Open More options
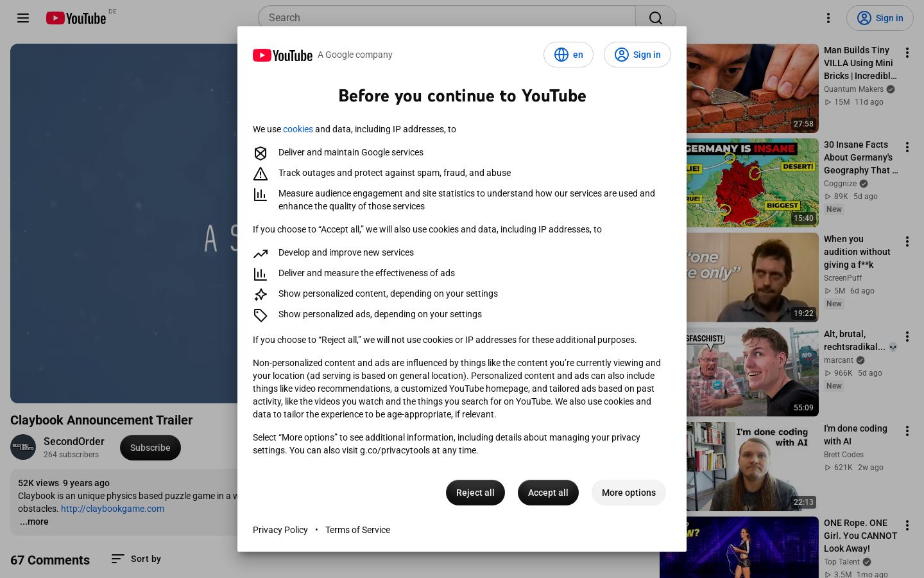 [x=629, y=493]
